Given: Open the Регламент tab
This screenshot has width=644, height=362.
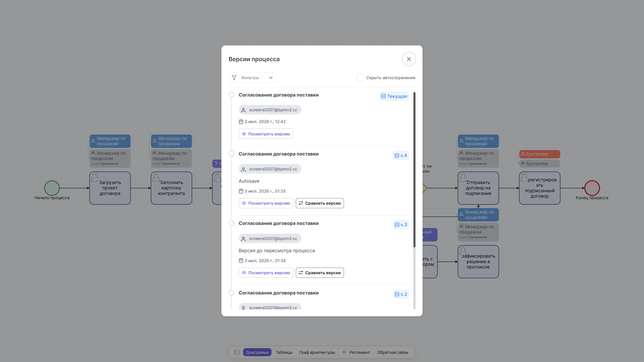Looking at the screenshot, I should pyautogui.click(x=360, y=352).
